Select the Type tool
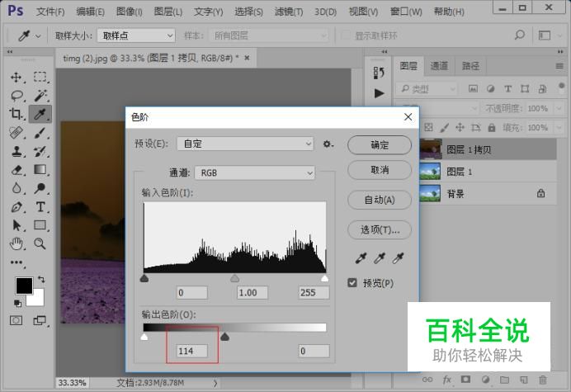 point(40,207)
